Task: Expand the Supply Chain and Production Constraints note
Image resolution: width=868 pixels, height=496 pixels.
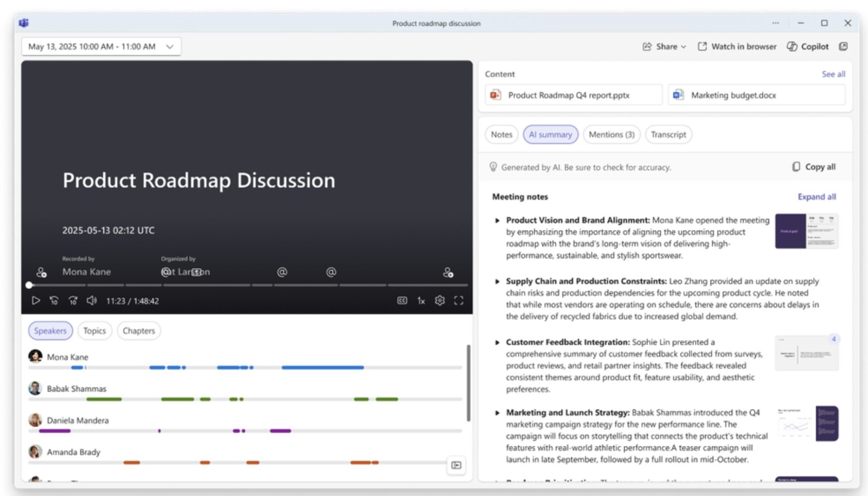Action: (x=497, y=281)
